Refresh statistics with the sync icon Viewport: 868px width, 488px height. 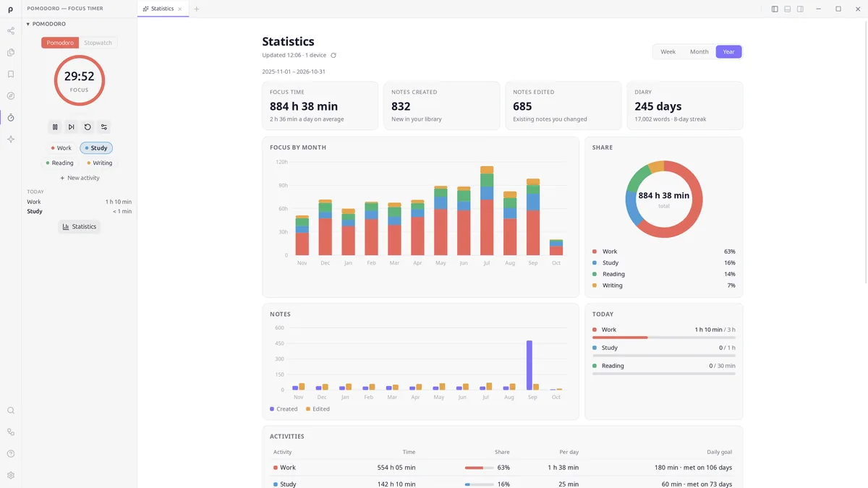pyautogui.click(x=333, y=56)
